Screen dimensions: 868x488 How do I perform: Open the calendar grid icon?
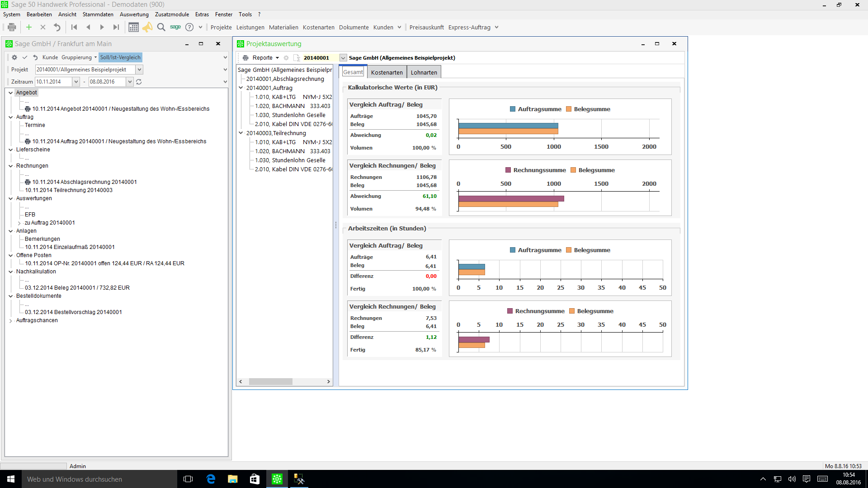[133, 27]
